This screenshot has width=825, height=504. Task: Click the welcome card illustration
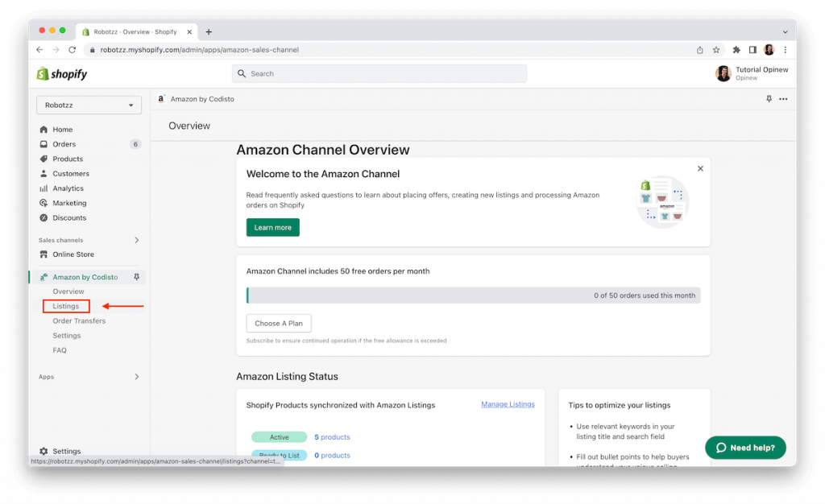point(662,202)
